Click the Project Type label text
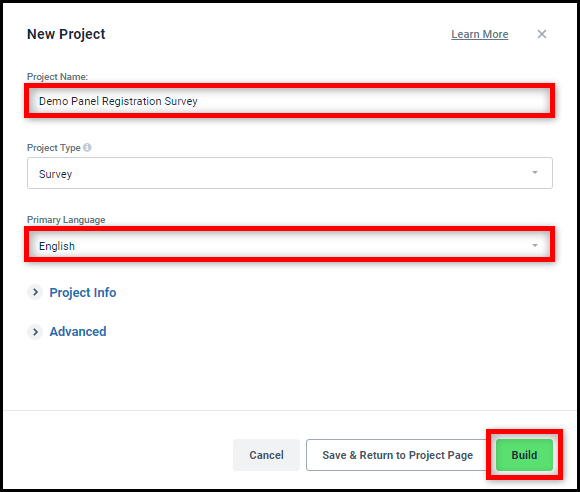This screenshot has height=492, width=580. pos(54,148)
